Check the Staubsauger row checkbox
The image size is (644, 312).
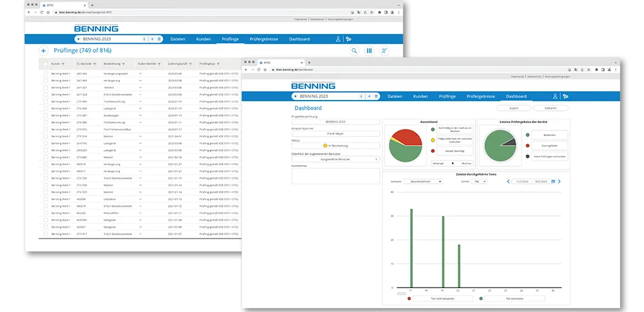tap(45, 115)
